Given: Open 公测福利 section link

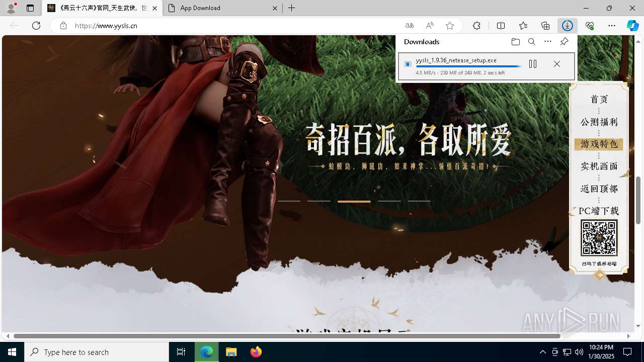Looking at the screenshot, I should point(599,122).
